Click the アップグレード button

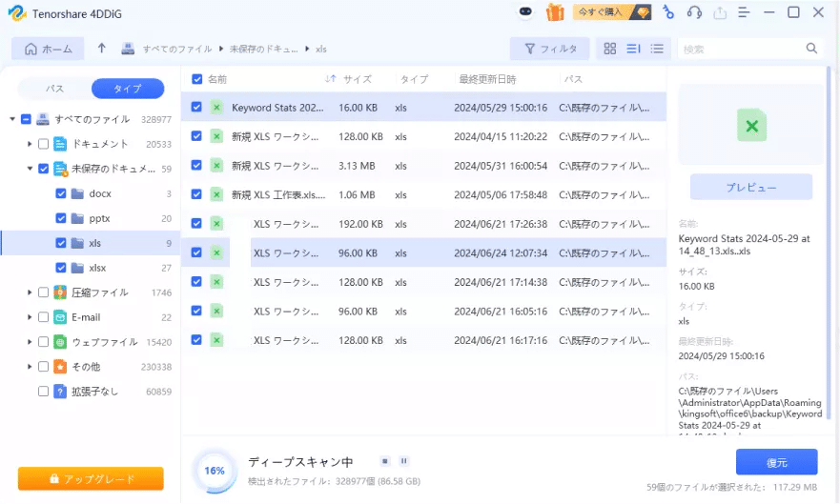(x=91, y=478)
